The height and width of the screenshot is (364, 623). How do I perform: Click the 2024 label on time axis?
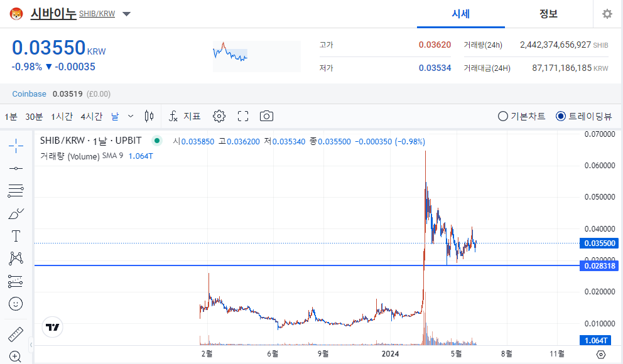[x=390, y=354]
